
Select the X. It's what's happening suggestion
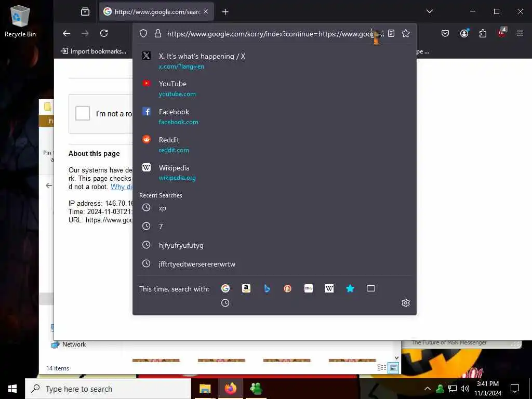(274, 61)
